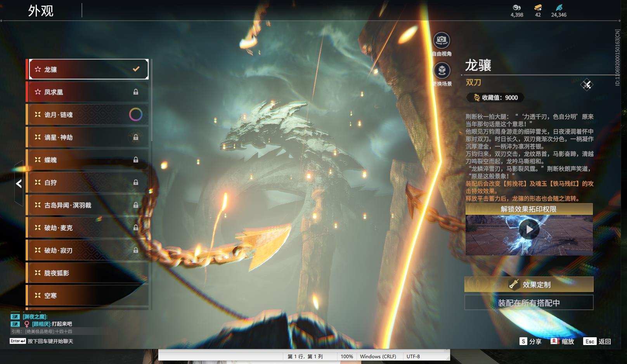The height and width of the screenshot is (364, 627).
Task: Click UTF-8 encoding in Notepad status bar
Action: click(x=413, y=356)
